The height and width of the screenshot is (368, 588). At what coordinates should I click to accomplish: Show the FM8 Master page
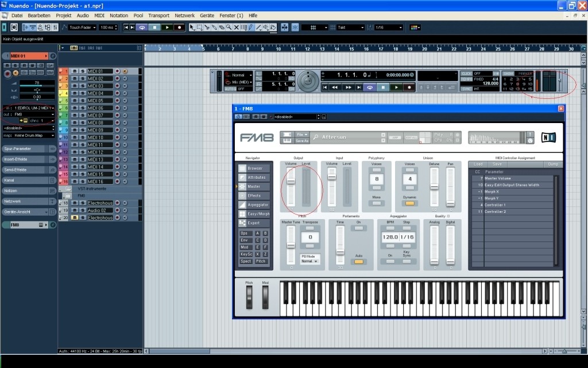coord(253,187)
